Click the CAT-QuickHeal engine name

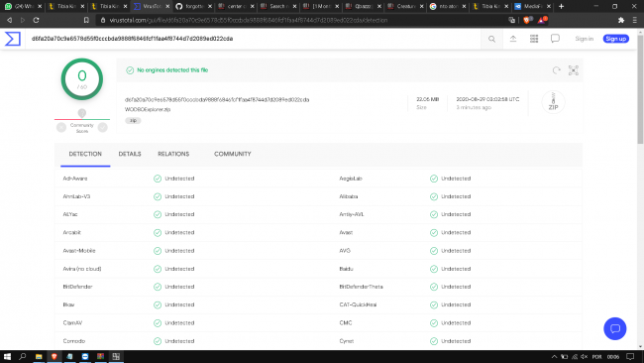pos(358,304)
